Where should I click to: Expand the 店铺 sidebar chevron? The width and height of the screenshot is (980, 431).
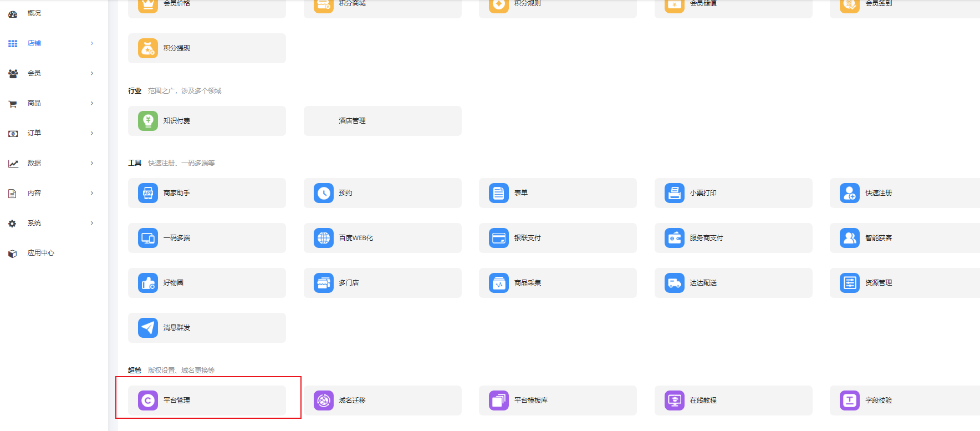[x=92, y=43]
